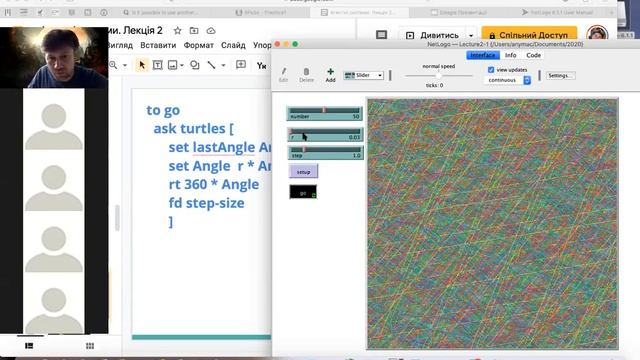Click the insert image tool in Slides
Viewport: 640px width, 360px height.
pos(173,65)
